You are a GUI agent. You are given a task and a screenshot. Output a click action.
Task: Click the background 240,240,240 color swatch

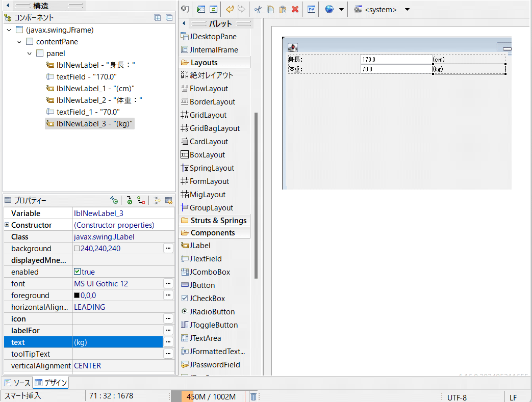pyautogui.click(x=77, y=249)
